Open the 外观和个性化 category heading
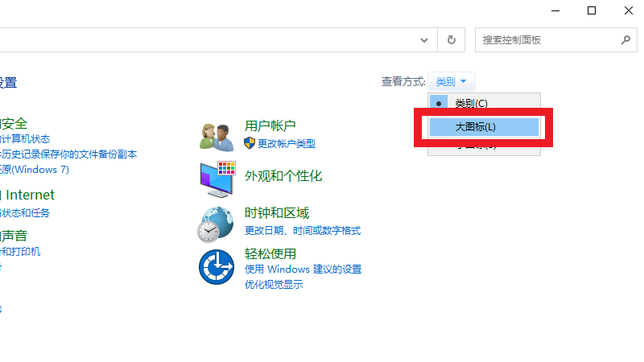This screenshot has width=644, height=362. (283, 175)
